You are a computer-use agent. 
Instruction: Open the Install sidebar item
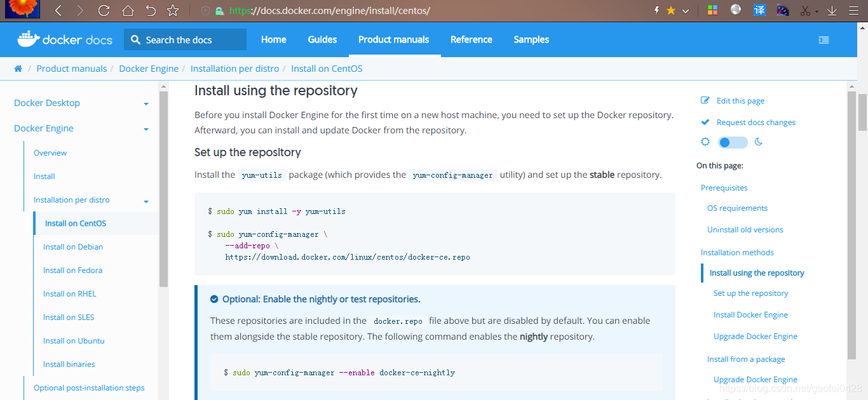coord(44,177)
